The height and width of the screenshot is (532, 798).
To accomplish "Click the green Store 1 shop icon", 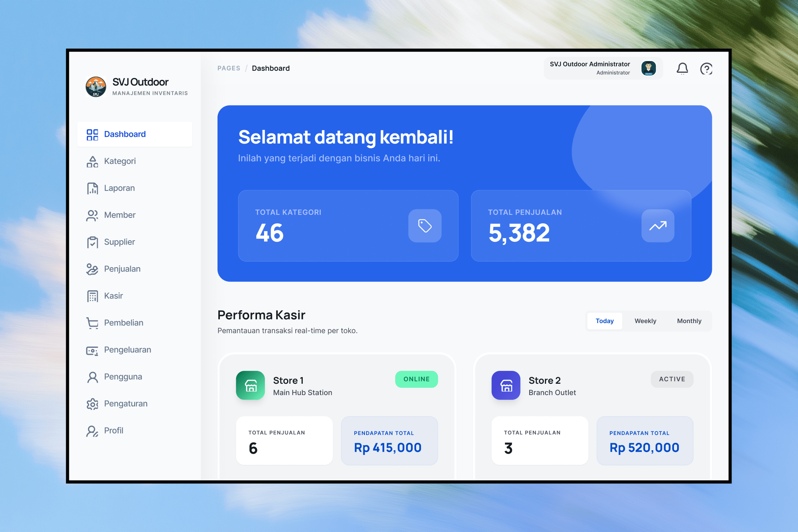I will pos(250,385).
